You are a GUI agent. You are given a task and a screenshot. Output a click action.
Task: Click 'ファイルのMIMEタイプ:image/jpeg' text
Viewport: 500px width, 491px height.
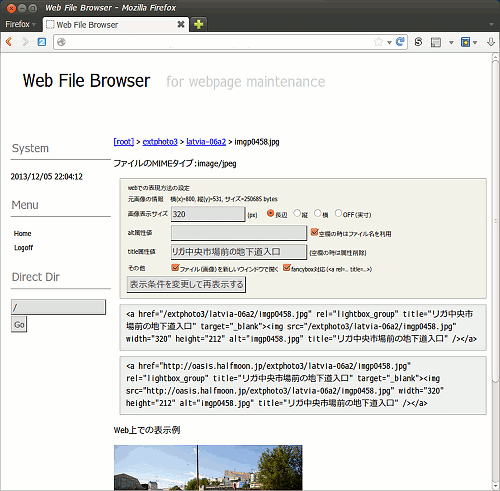[x=175, y=163]
